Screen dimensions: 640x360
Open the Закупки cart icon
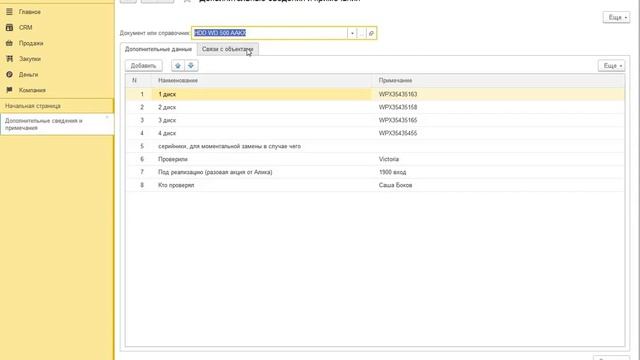[x=9, y=59]
